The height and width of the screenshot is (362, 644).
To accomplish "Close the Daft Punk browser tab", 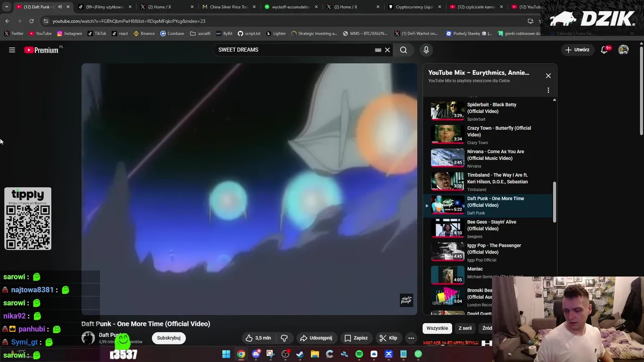I will (x=68, y=7).
